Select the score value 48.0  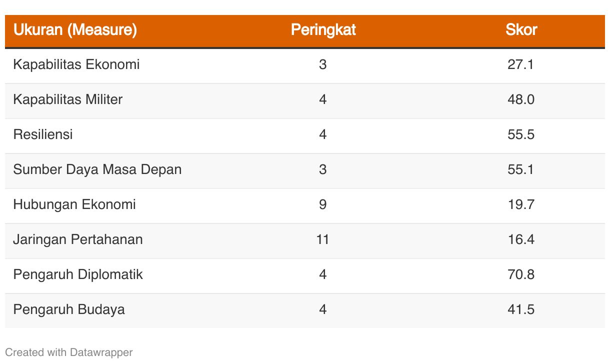(x=521, y=99)
